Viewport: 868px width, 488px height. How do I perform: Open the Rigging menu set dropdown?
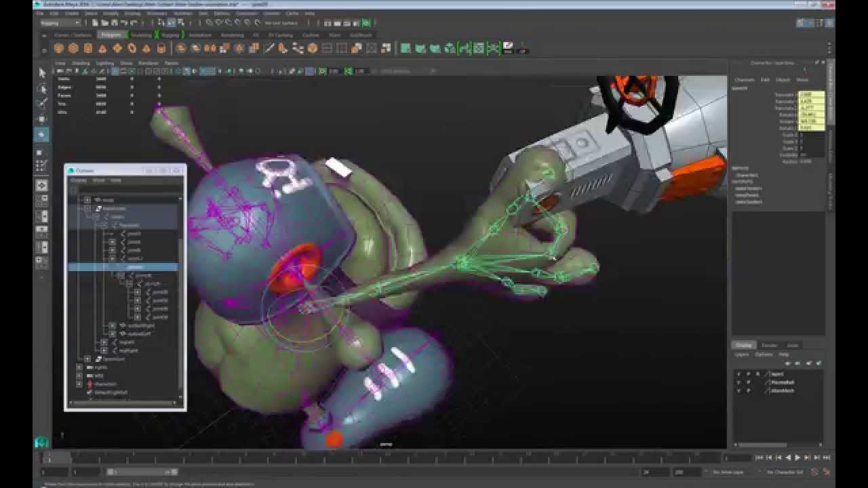[x=60, y=23]
